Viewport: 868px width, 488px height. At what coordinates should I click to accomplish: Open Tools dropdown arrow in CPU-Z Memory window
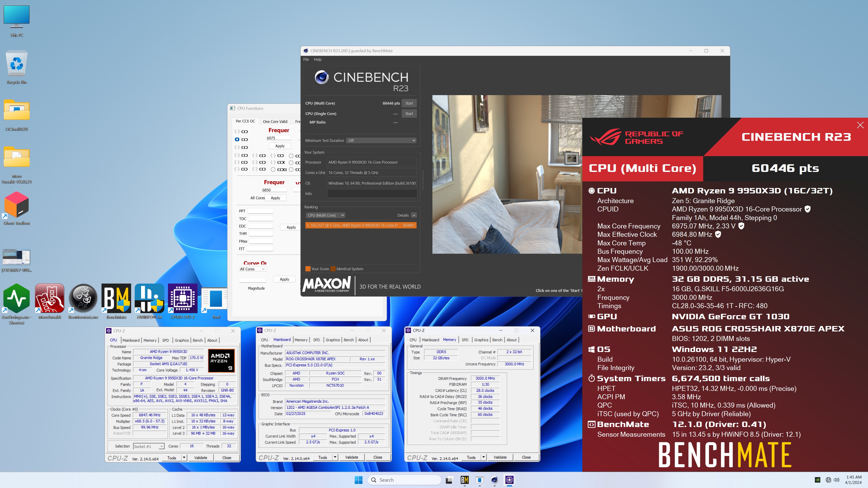(x=484, y=457)
